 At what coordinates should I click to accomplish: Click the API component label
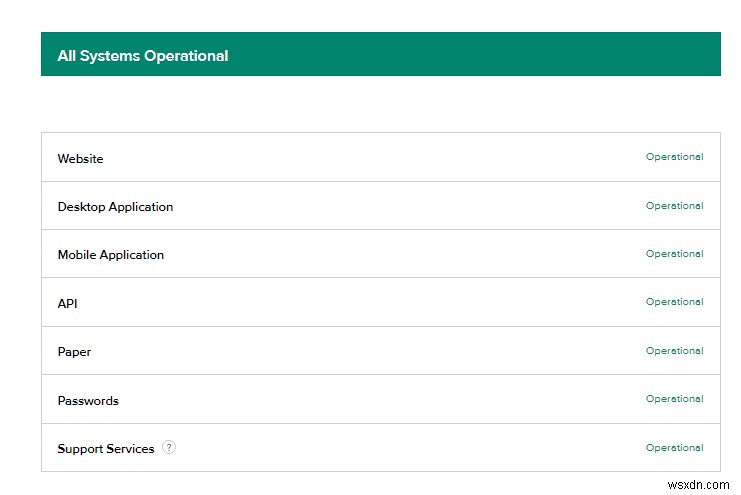(67, 303)
